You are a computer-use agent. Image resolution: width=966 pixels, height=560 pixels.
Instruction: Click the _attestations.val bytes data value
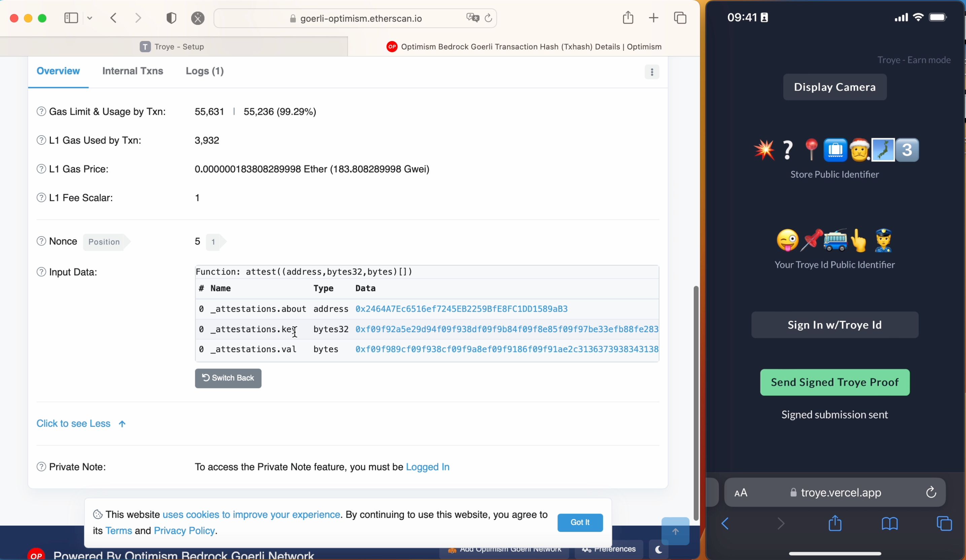[x=507, y=349]
